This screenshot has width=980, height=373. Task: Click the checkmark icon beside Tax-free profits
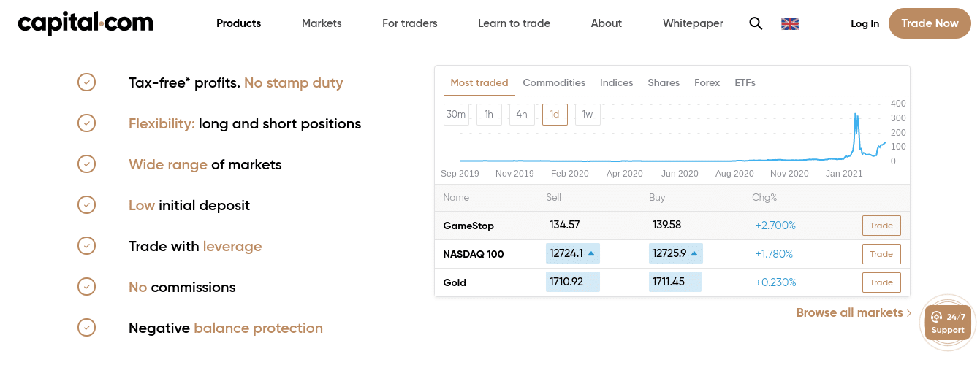point(87,82)
